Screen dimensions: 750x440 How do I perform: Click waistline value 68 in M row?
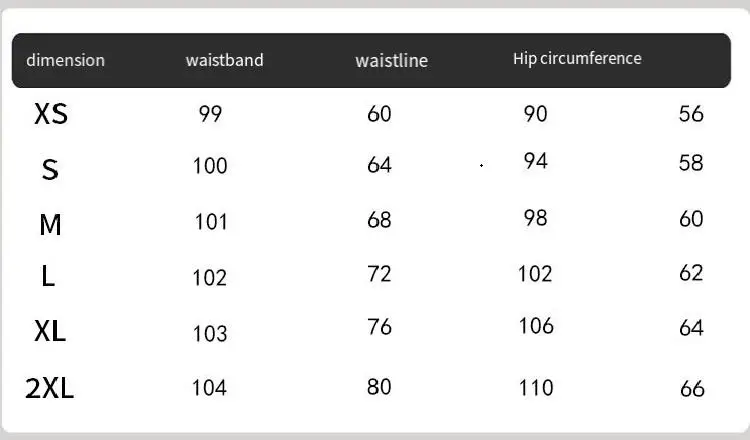coord(379,220)
